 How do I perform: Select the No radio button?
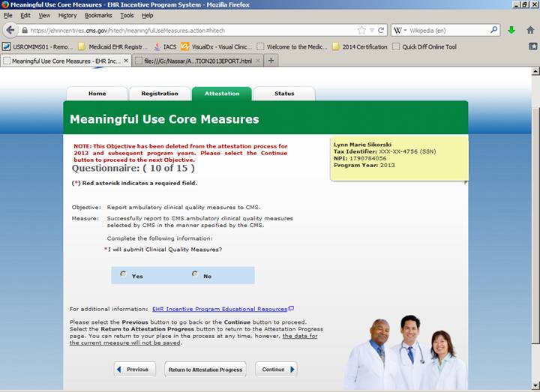tap(195, 274)
